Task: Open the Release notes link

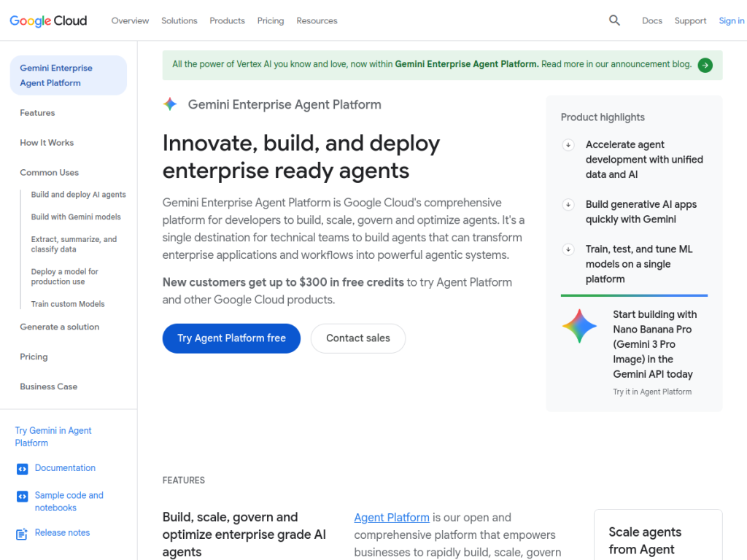Action: click(63, 533)
